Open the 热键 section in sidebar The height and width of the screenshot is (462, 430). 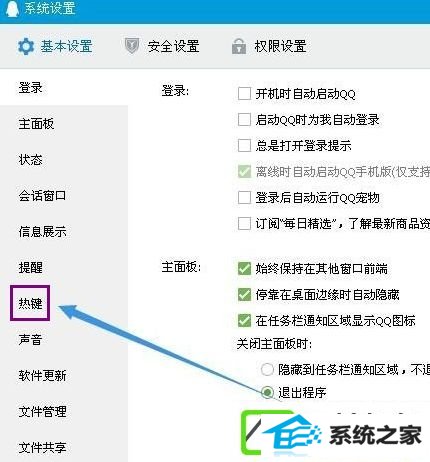click(30, 303)
